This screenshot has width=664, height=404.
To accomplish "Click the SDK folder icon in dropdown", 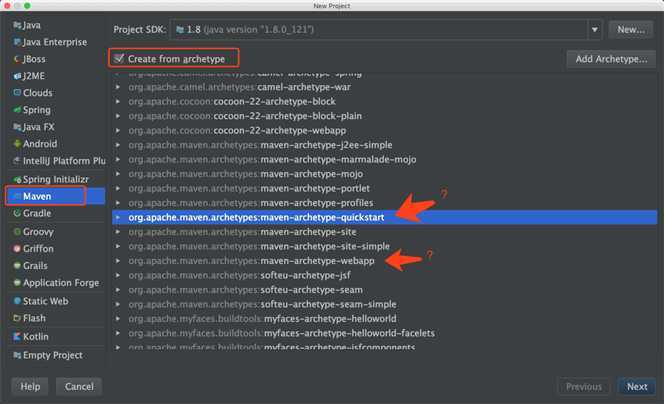I will click(x=180, y=30).
